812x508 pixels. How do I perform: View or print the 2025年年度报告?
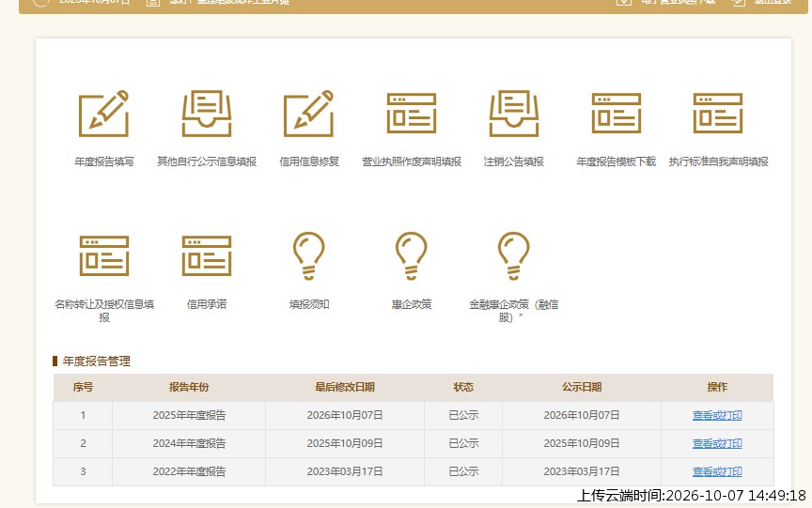click(x=717, y=415)
